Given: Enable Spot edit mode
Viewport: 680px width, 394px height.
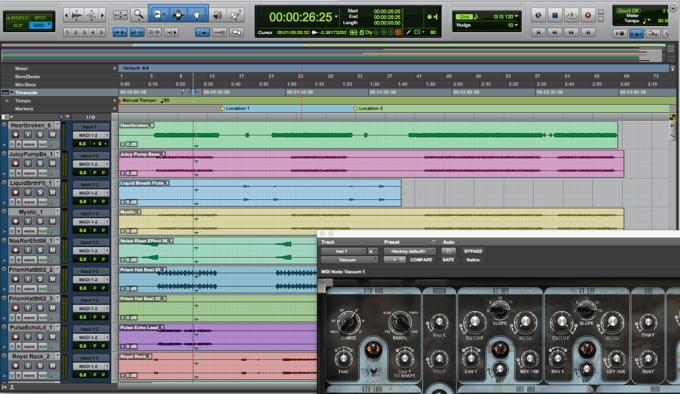Looking at the screenshot, I should click(41, 18).
